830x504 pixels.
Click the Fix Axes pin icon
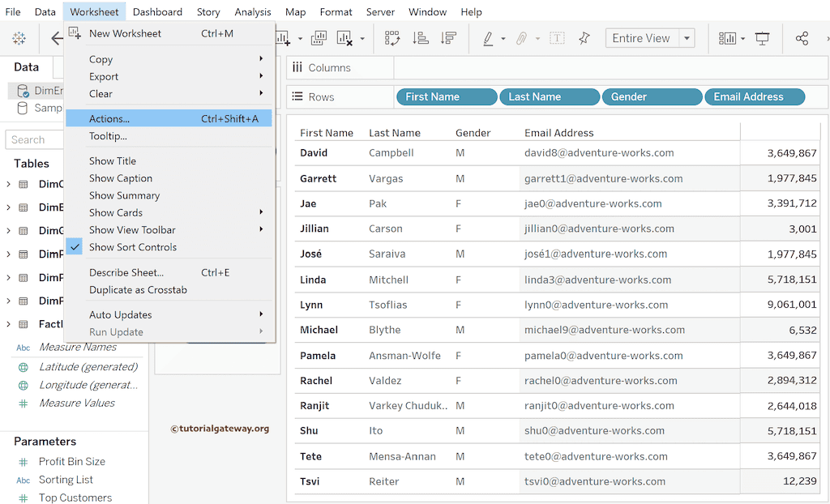584,38
